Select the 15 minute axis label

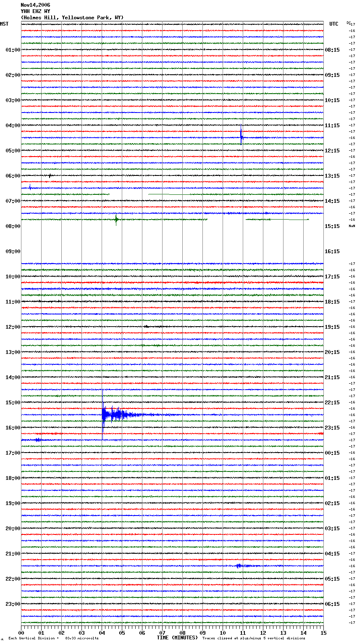pyautogui.click(x=323, y=633)
